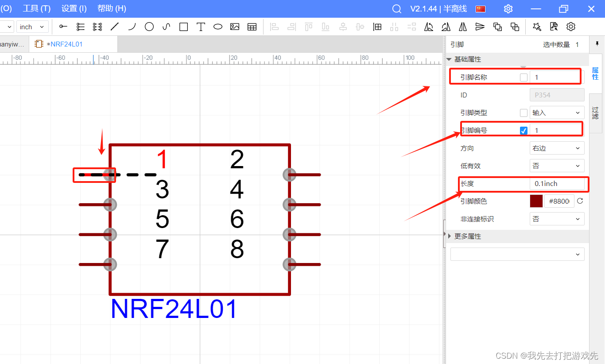Click the align-top toolbar icon

pos(309,27)
